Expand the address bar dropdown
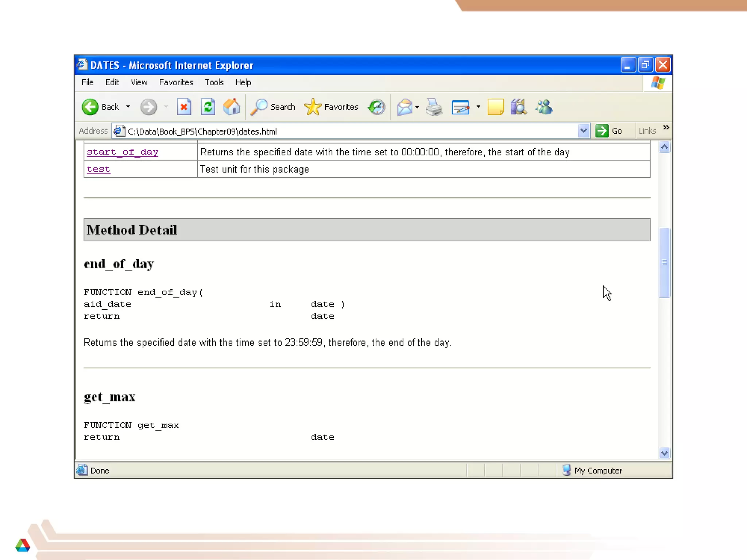Image resolution: width=747 pixels, height=560 pixels. point(584,131)
